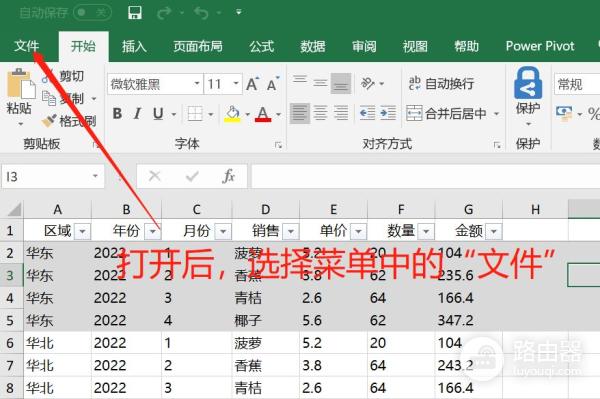Image resolution: width=600 pixels, height=399 pixels.
Task: Open the font name box 微软雅黑
Action: click(x=155, y=84)
